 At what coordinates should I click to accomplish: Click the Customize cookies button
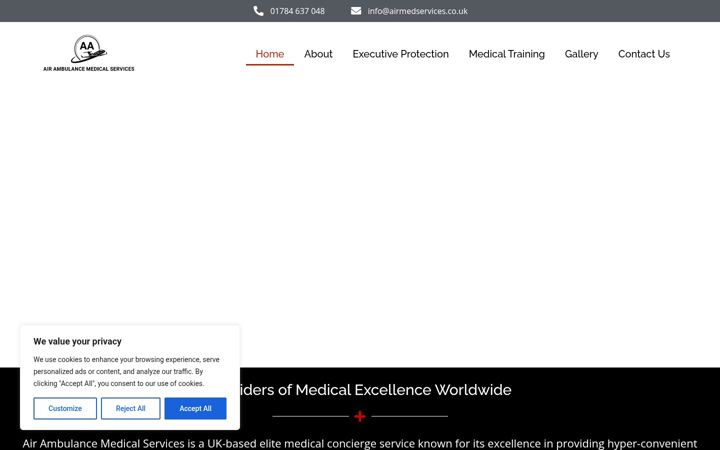pyautogui.click(x=65, y=408)
